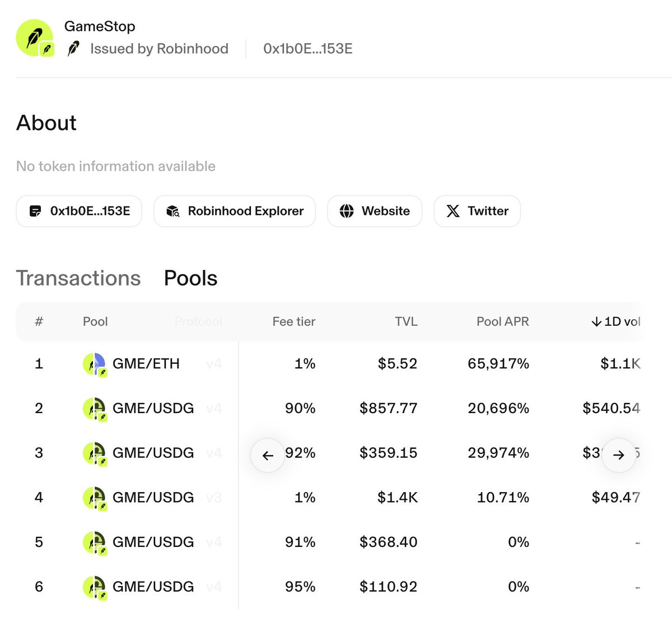Open the GME/ETH pool row

point(328,364)
